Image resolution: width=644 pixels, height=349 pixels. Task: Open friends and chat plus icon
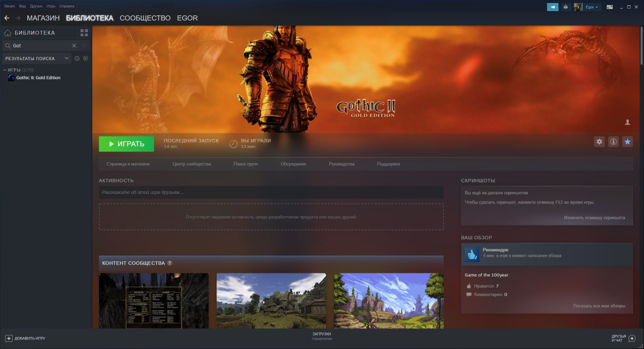[632, 338]
